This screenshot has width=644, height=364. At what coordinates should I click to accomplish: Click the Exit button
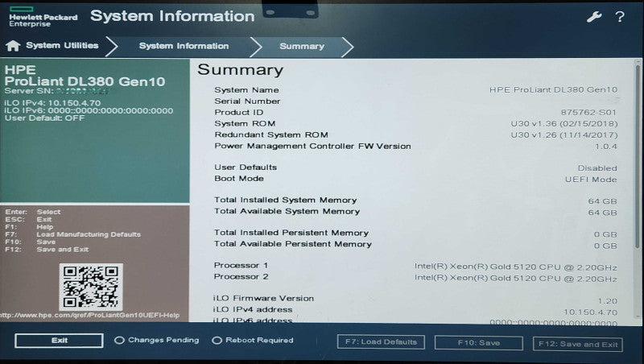coord(59,340)
